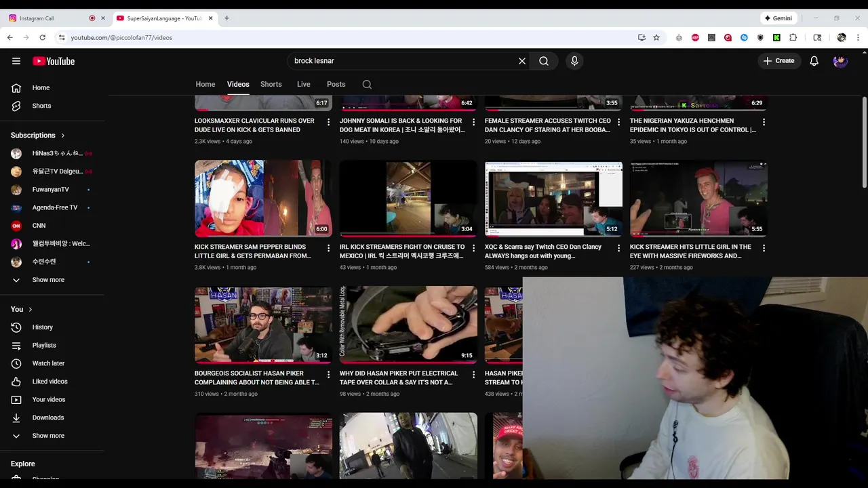Open a new browser tab

226,18
